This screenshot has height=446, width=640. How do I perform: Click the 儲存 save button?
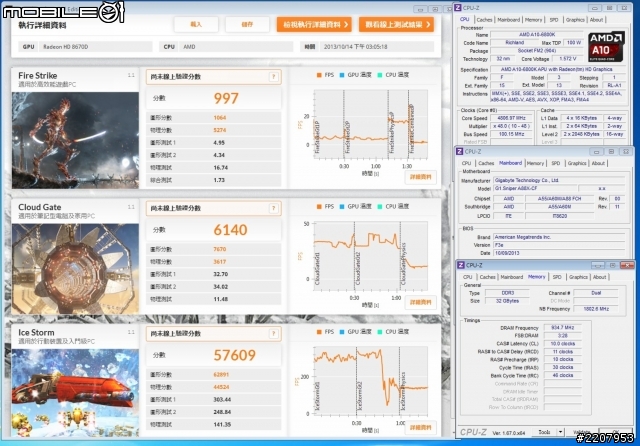[x=247, y=24]
